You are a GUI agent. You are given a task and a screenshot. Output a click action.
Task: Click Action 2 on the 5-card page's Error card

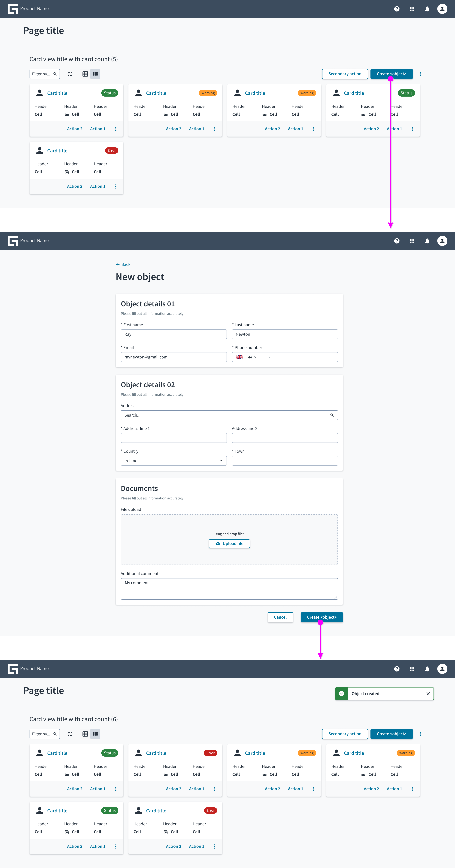[75, 186]
